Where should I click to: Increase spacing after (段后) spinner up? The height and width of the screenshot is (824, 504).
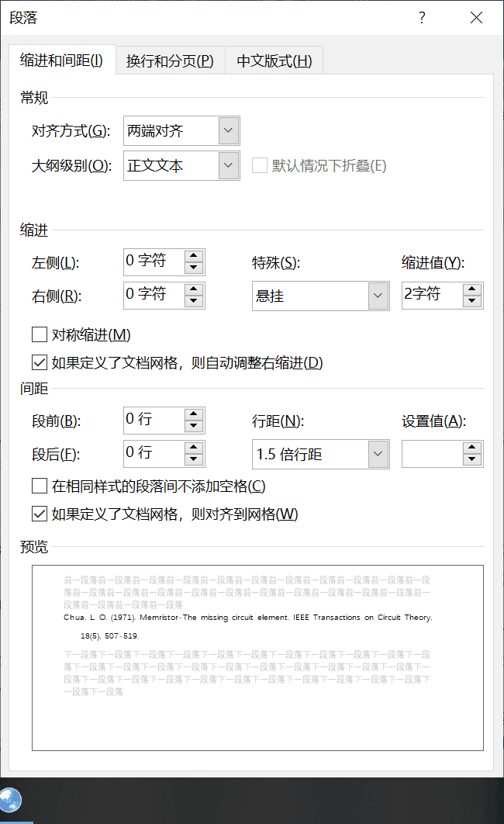tap(194, 448)
